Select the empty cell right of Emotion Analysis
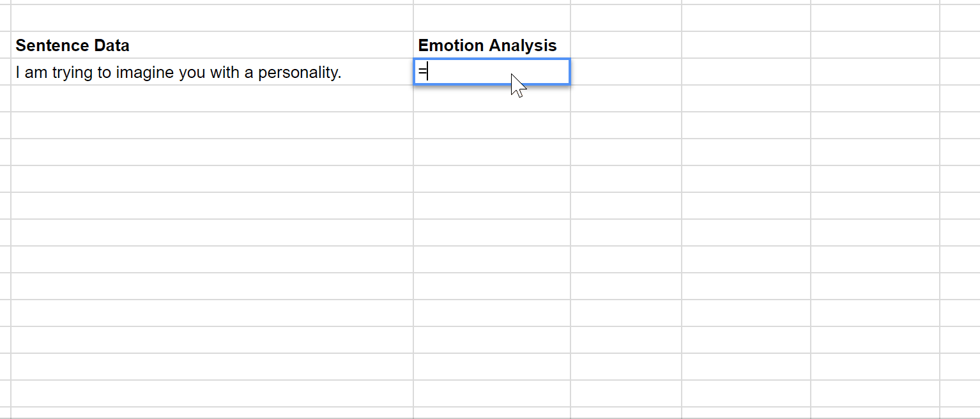Screen dimensions: 980x419 point(626,45)
